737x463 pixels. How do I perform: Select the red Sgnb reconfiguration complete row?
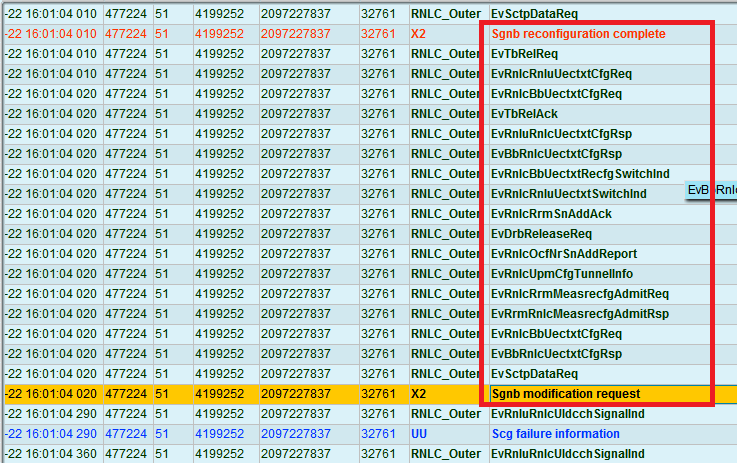577,34
